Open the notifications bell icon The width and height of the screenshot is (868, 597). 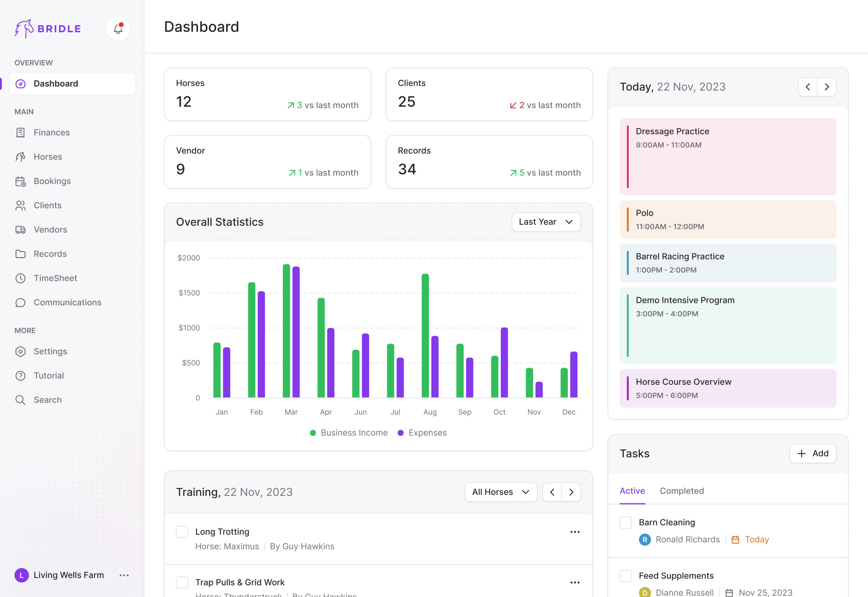tap(118, 29)
